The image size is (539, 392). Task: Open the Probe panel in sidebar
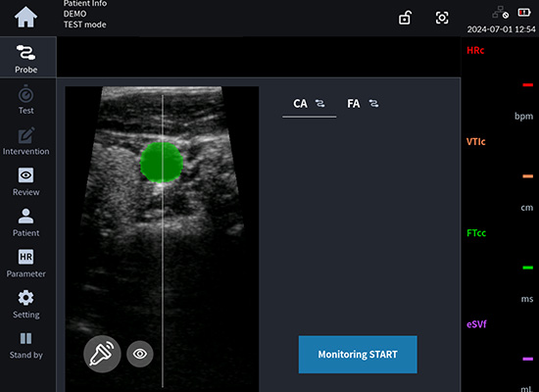pos(26,59)
